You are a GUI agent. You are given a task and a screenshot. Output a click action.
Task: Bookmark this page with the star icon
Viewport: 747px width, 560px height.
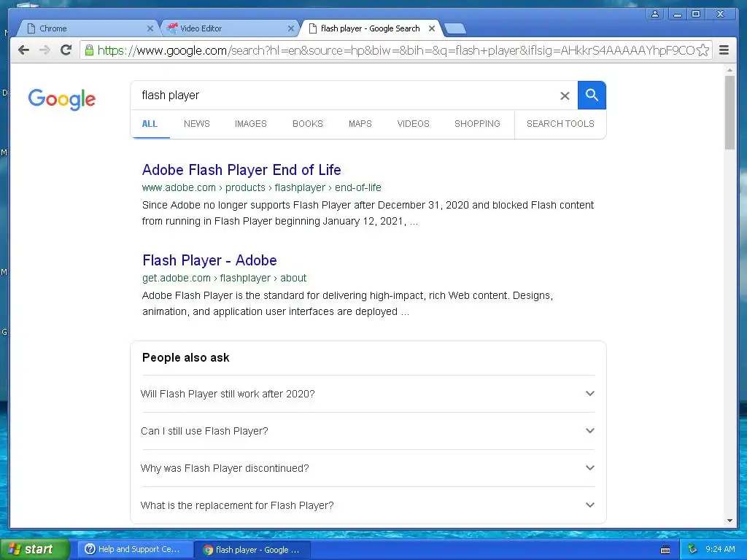tap(703, 50)
